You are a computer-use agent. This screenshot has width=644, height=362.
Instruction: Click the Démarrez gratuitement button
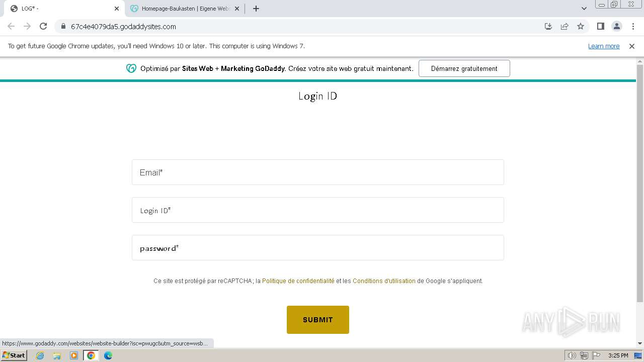tap(464, 68)
